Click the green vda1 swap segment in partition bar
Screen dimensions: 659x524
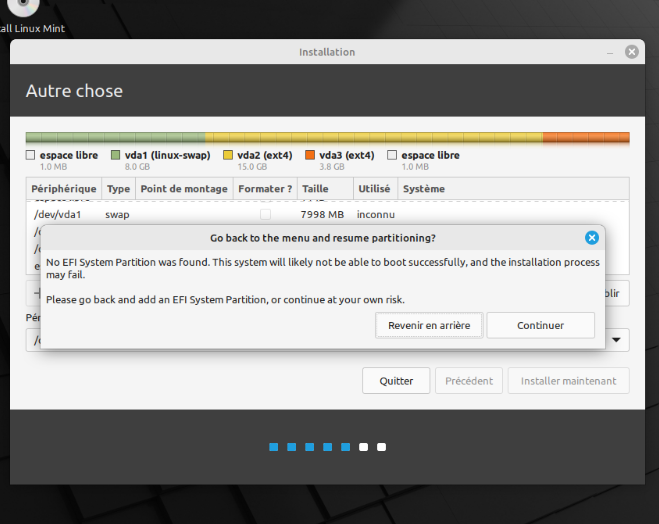point(116,137)
